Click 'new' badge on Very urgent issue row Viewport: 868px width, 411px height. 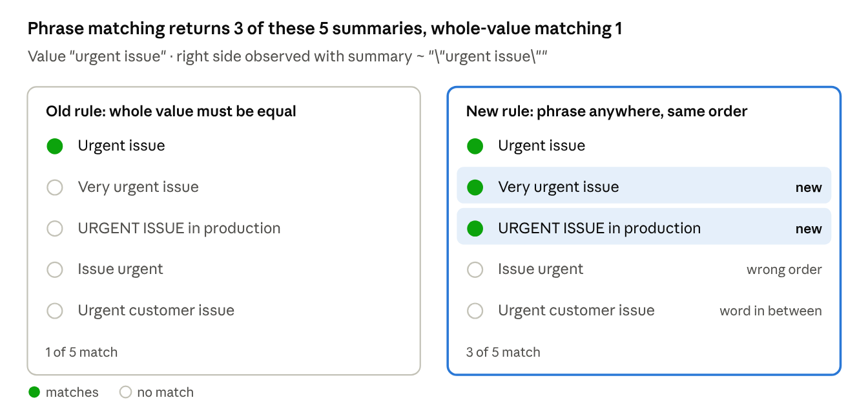tap(809, 188)
